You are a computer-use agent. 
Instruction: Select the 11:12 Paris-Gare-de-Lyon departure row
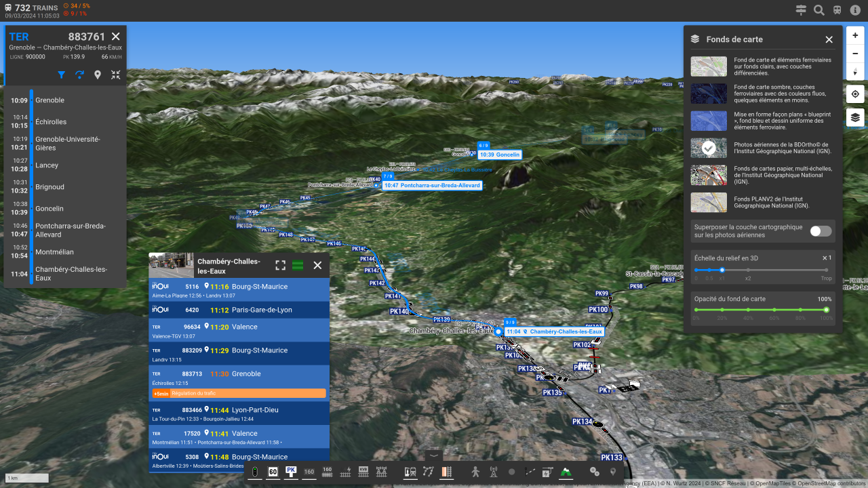coord(239,310)
